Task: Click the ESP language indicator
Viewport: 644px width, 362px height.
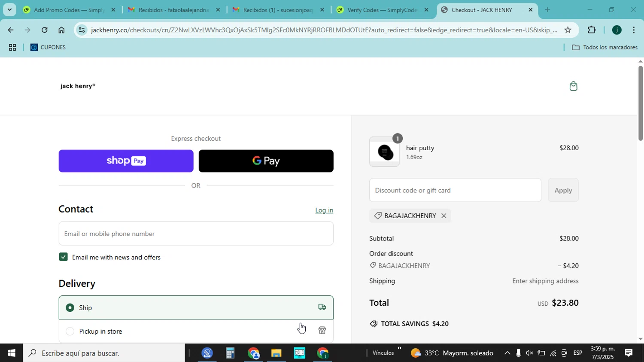Action: click(x=578, y=353)
